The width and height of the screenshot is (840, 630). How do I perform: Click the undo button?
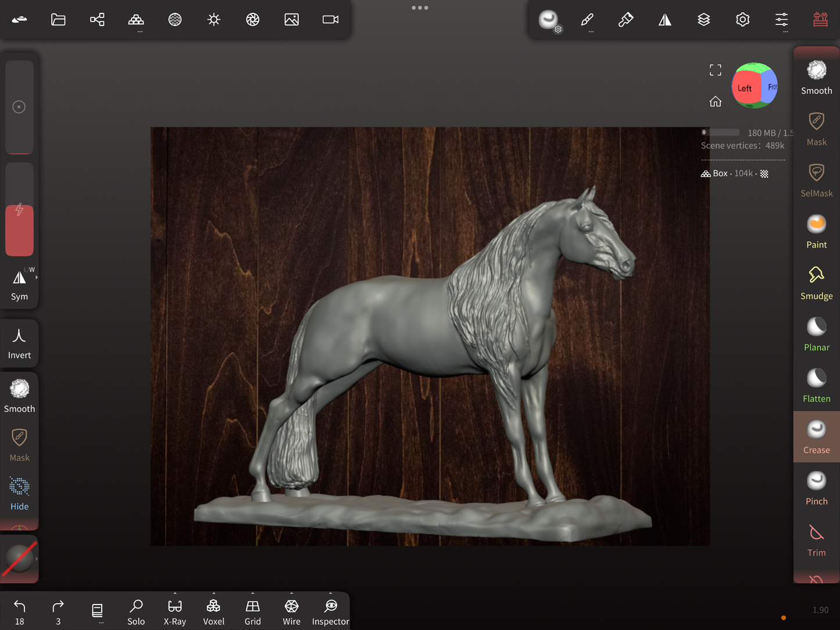click(x=19, y=611)
